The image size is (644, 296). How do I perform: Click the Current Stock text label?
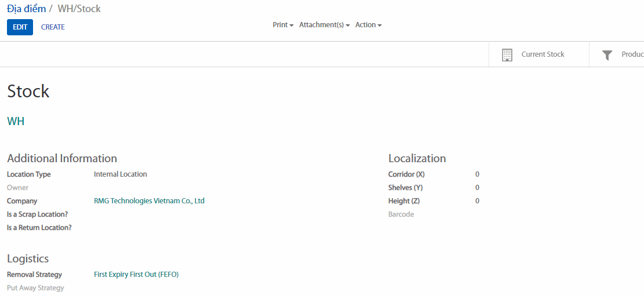[x=543, y=54]
